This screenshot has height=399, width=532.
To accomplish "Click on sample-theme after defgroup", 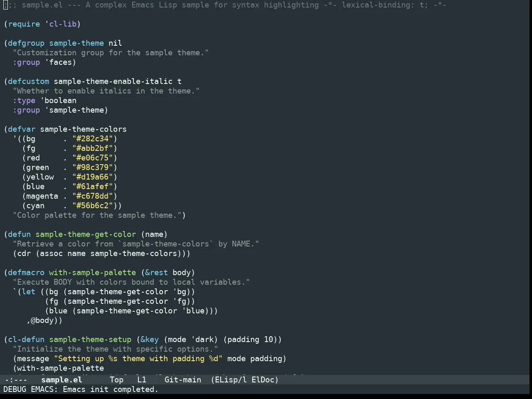I will pyautogui.click(x=76, y=43).
